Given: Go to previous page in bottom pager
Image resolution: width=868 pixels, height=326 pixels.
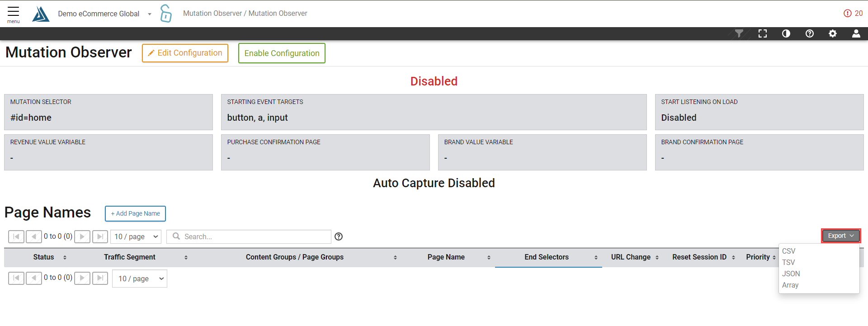Looking at the screenshot, I should [34, 278].
